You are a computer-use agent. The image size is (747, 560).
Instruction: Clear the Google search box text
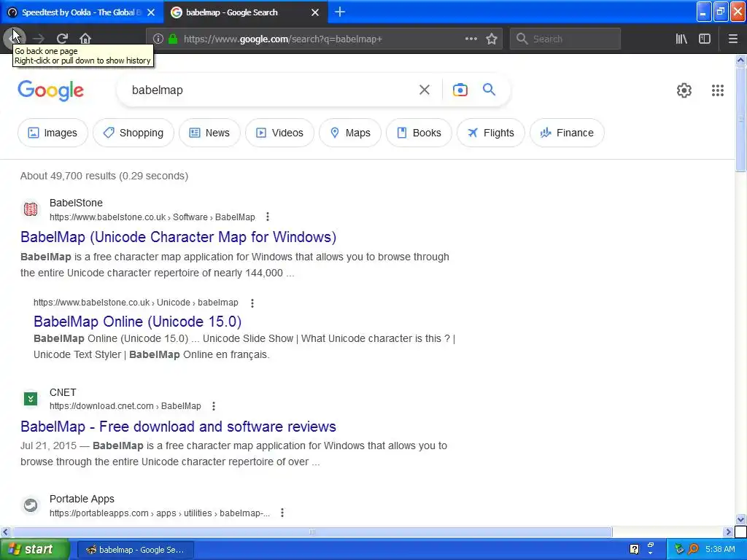point(424,90)
